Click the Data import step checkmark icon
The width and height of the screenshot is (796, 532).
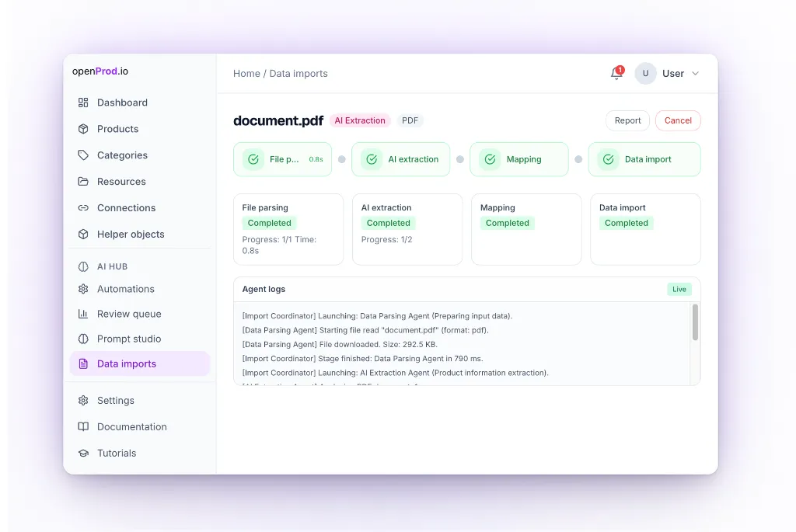(x=608, y=159)
